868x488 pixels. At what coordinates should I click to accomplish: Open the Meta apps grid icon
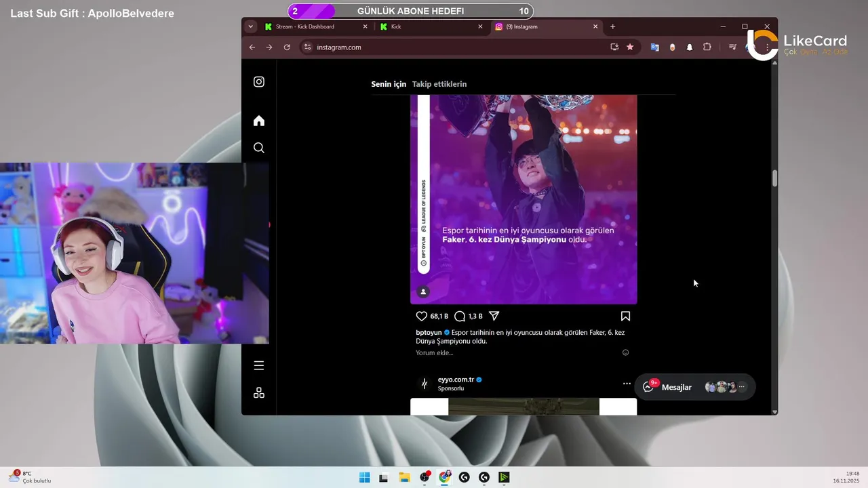coord(259,393)
